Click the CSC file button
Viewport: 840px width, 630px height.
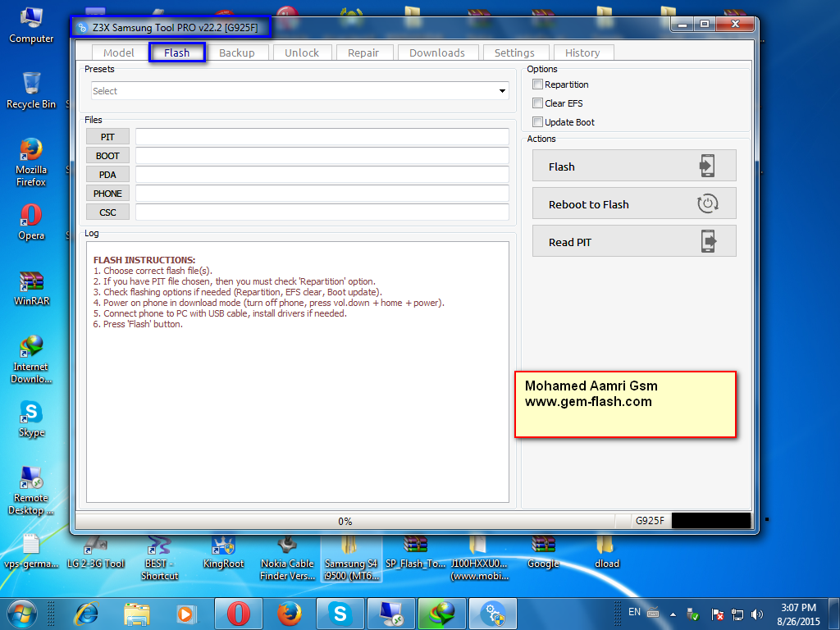(x=107, y=212)
